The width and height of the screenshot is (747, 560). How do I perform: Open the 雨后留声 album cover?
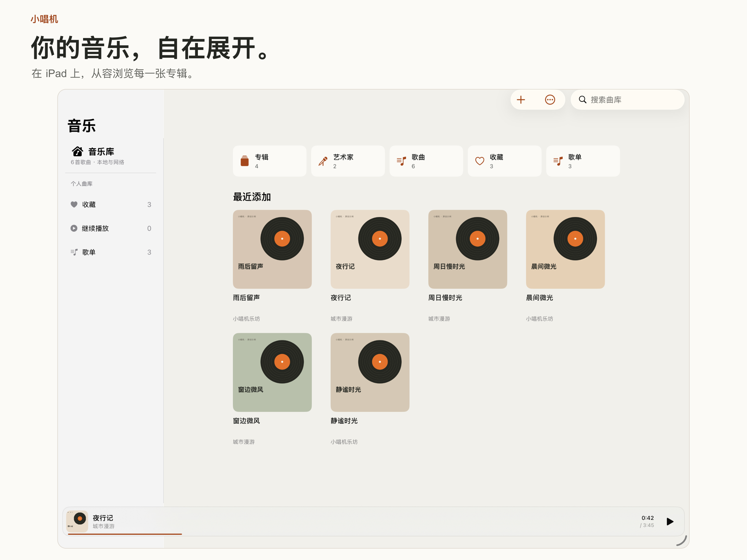272,249
